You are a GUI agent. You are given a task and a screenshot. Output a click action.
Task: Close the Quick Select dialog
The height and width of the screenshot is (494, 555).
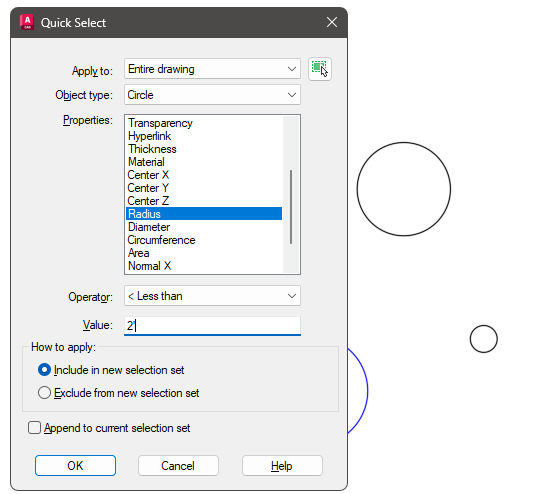332,22
